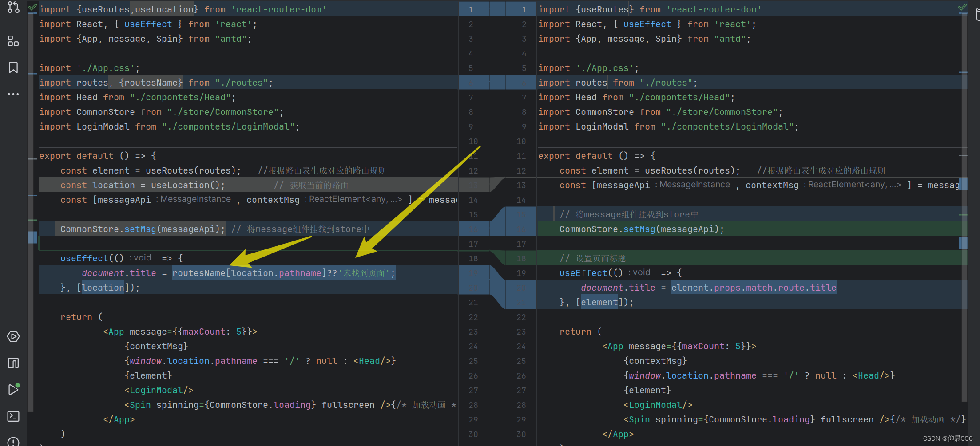Click left gutter line number 7
This screenshot has width=980, height=446.
click(x=471, y=97)
